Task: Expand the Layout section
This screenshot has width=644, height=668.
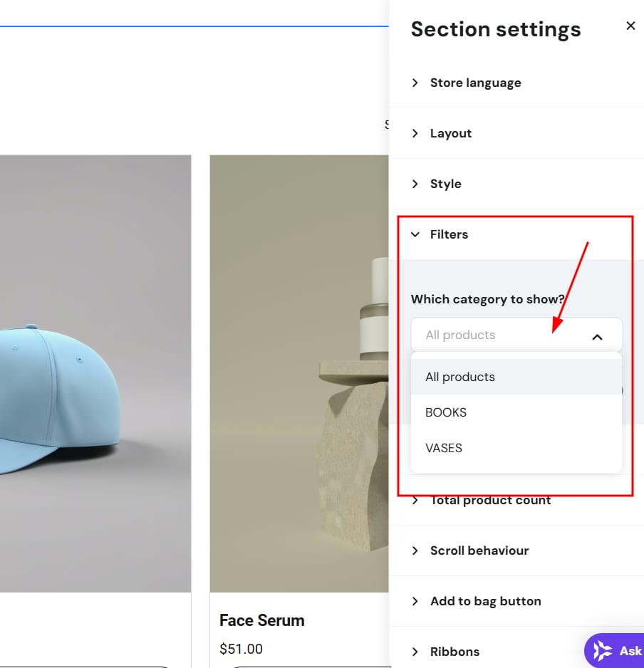Action: (x=450, y=133)
